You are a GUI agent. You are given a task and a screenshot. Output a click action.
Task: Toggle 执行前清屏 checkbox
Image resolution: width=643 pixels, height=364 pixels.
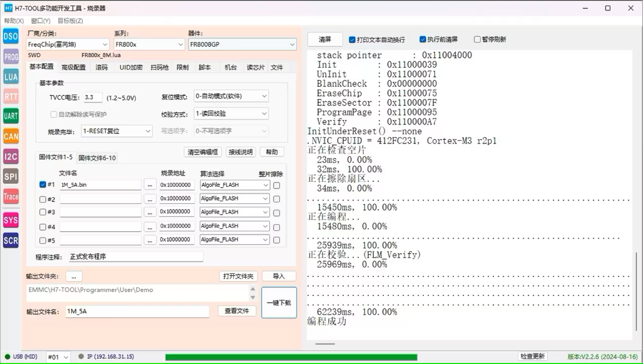(x=423, y=39)
